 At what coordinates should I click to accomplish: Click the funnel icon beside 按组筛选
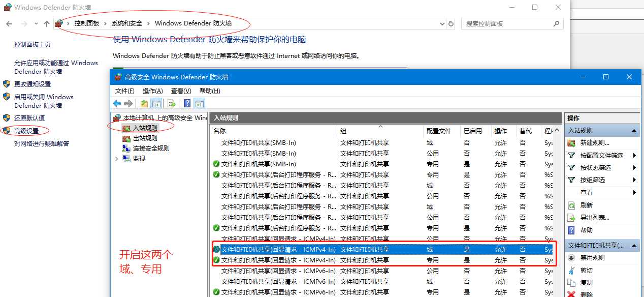tap(571, 180)
